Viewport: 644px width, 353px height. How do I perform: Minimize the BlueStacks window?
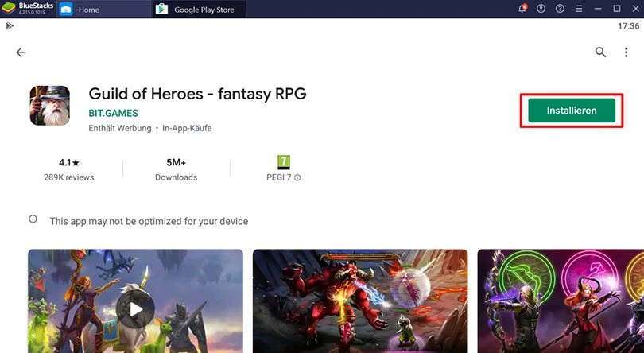point(598,8)
